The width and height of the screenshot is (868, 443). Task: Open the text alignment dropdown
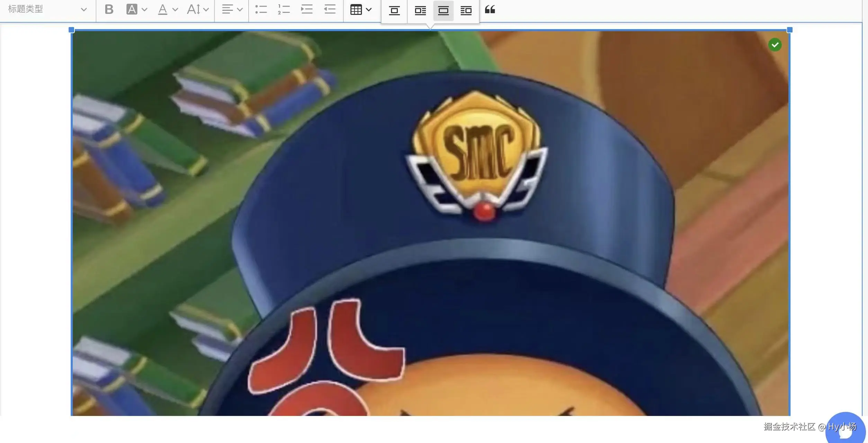coord(231,9)
